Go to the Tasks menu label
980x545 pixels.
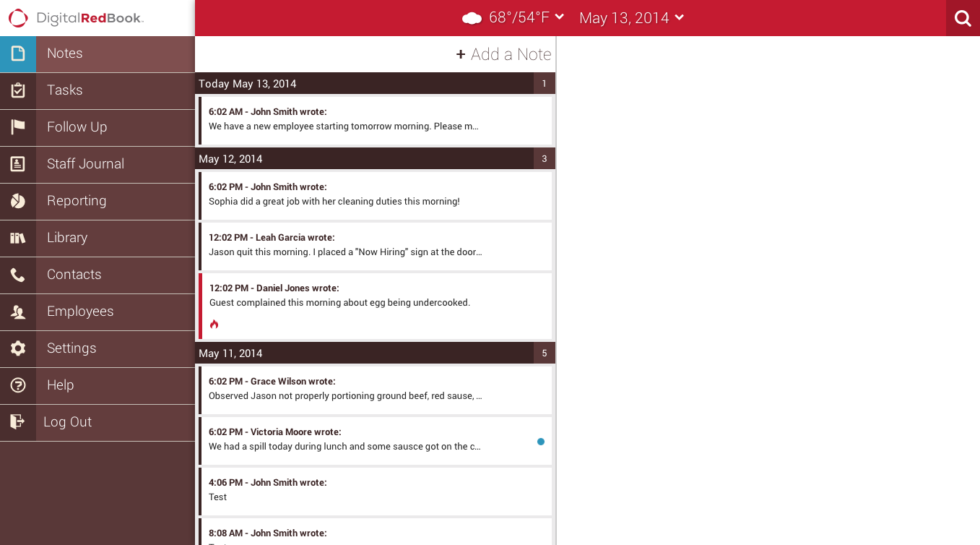point(65,90)
